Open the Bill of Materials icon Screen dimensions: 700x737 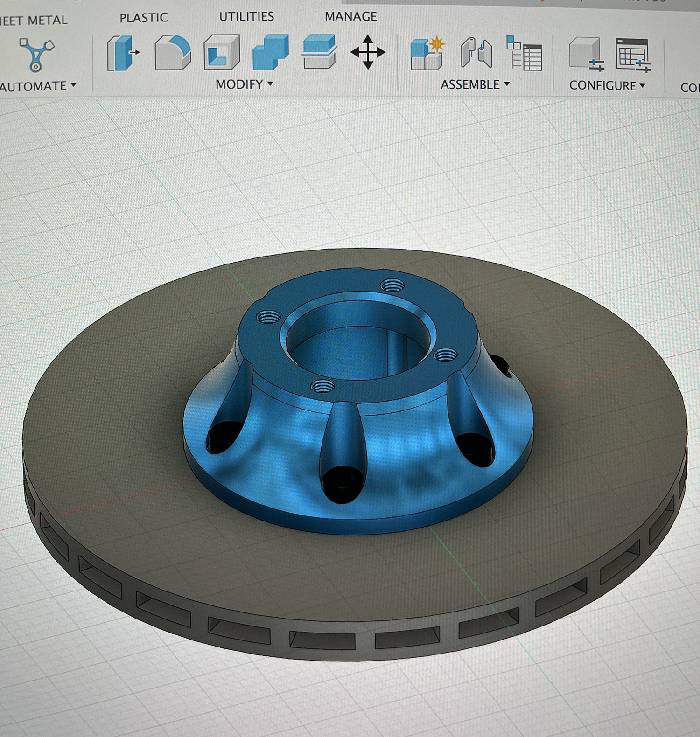524,54
